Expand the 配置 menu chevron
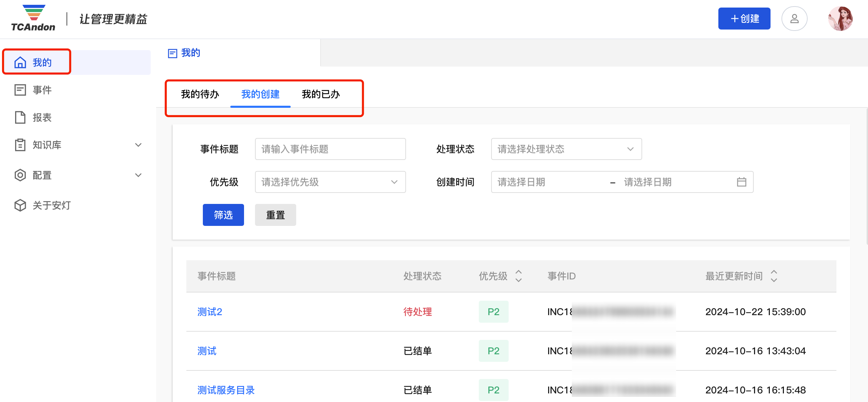Screen dimensions: 868x402 pos(138,175)
